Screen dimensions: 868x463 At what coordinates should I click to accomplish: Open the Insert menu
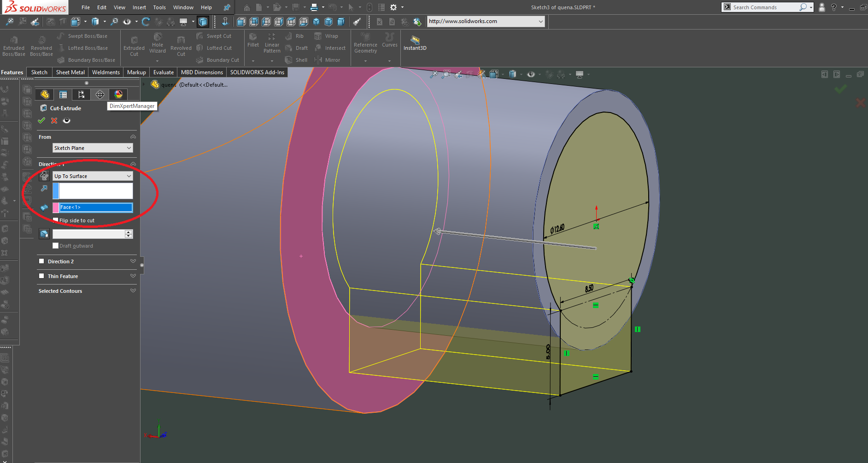(x=139, y=7)
